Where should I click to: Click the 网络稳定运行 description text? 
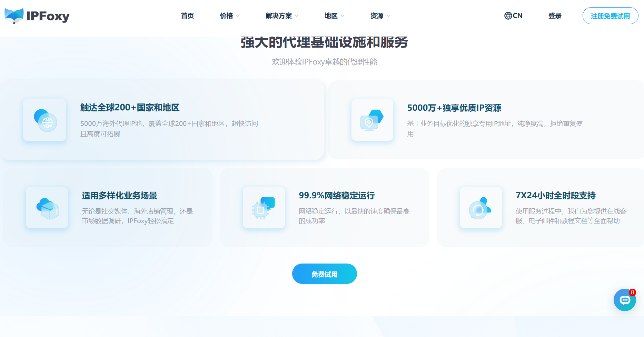pyautogui.click(x=354, y=216)
